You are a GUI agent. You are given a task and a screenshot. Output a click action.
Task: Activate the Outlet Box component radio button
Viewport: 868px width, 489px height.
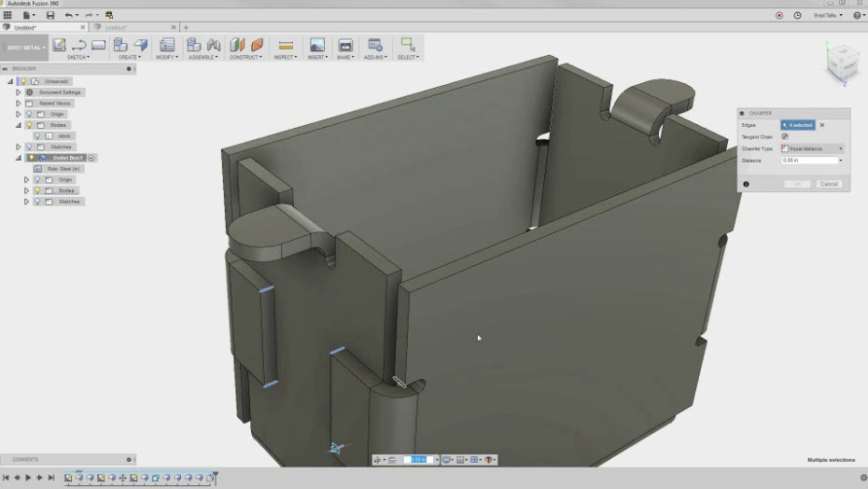click(x=92, y=158)
